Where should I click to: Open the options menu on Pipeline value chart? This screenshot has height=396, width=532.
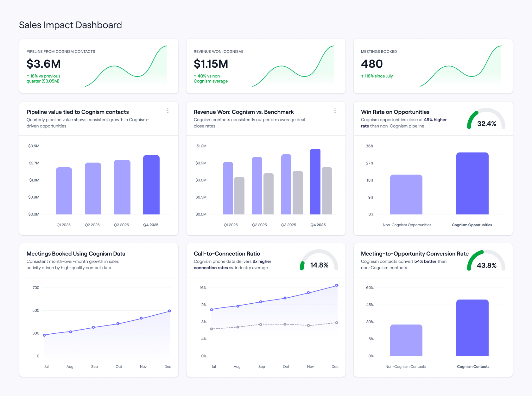(x=168, y=111)
